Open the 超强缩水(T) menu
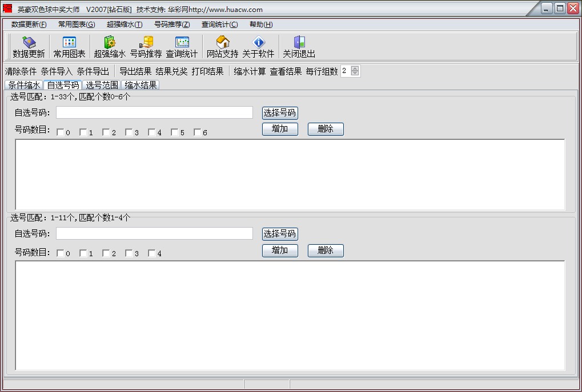Image resolution: width=582 pixels, height=392 pixels. [125, 25]
